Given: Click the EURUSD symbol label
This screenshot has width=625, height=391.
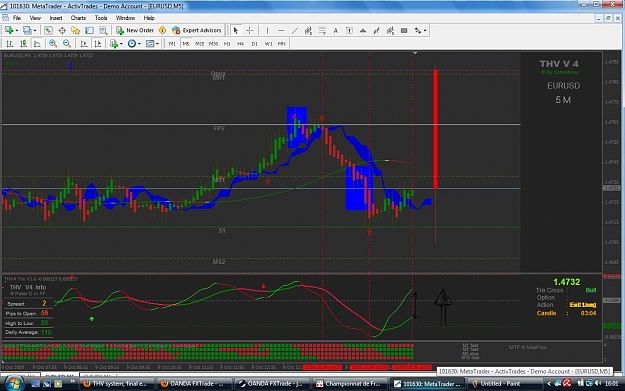Looking at the screenshot, I should click(x=563, y=86).
